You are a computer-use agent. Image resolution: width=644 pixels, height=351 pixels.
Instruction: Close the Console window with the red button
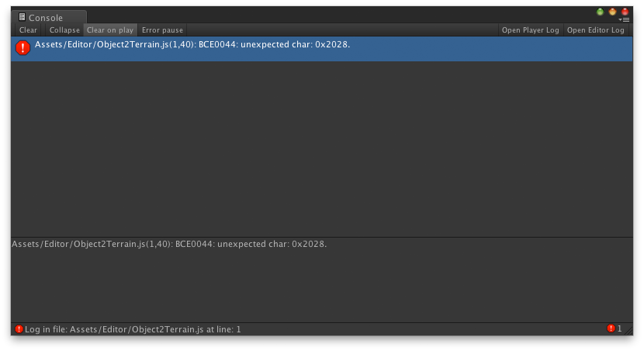tap(625, 12)
